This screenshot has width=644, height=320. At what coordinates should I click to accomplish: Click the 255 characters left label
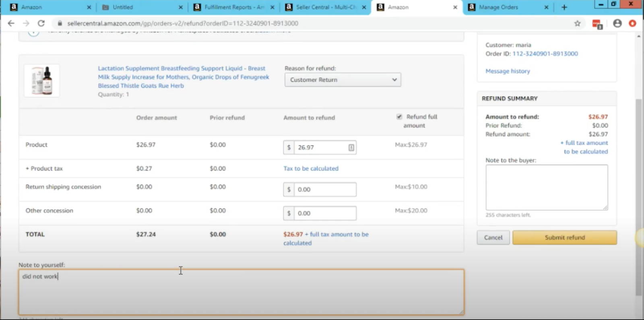tap(508, 215)
